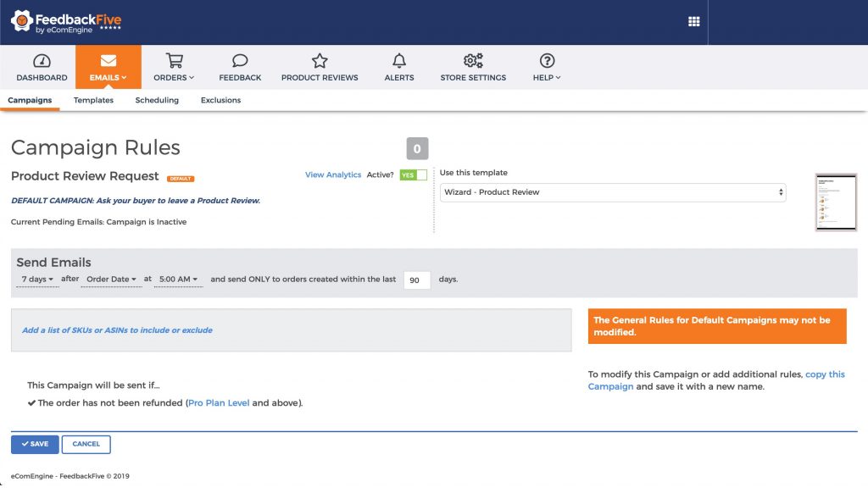868x504 pixels.
Task: Switch to the Campaigns tab
Action: pos(30,100)
